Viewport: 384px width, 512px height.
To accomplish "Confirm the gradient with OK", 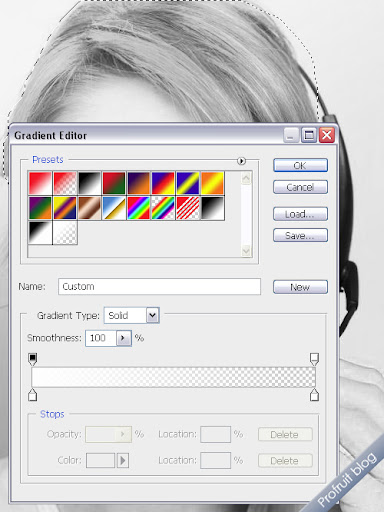I will click(300, 165).
